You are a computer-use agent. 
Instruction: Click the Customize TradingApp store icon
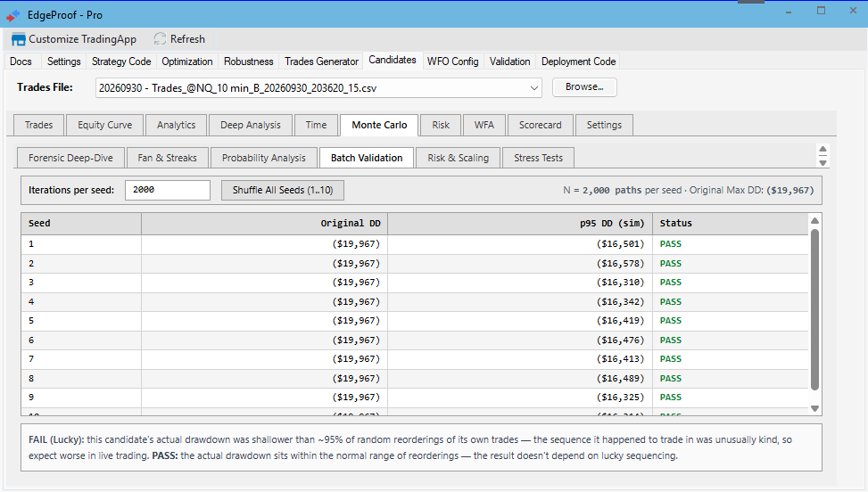[18, 39]
